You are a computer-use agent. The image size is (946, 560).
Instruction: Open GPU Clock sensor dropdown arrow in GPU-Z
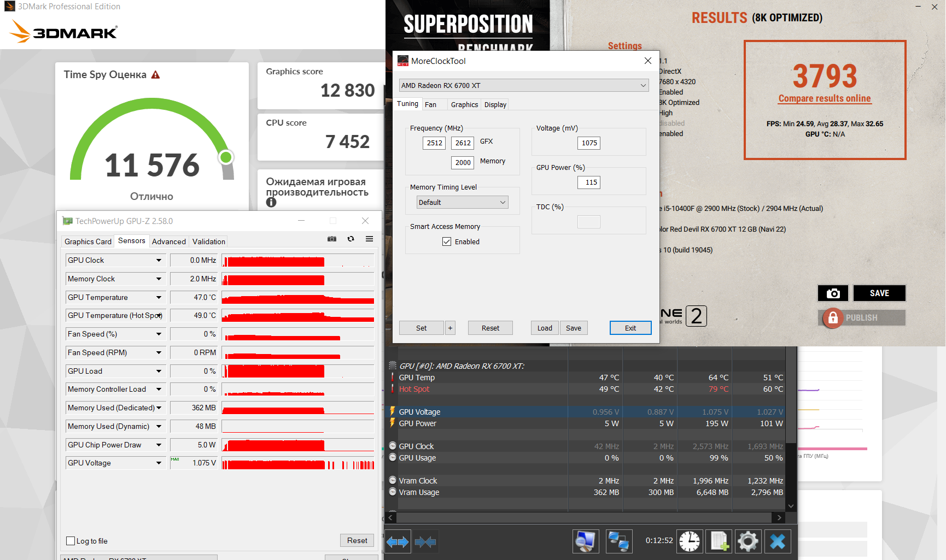pyautogui.click(x=159, y=261)
